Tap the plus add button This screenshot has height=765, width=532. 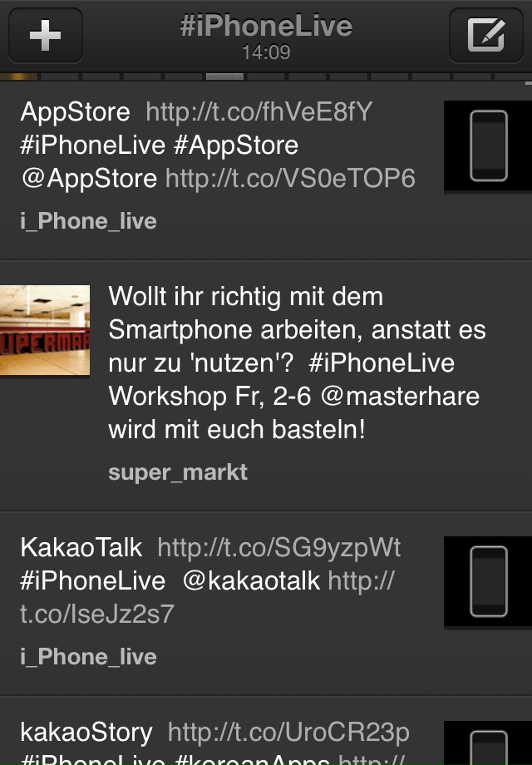tap(46, 35)
